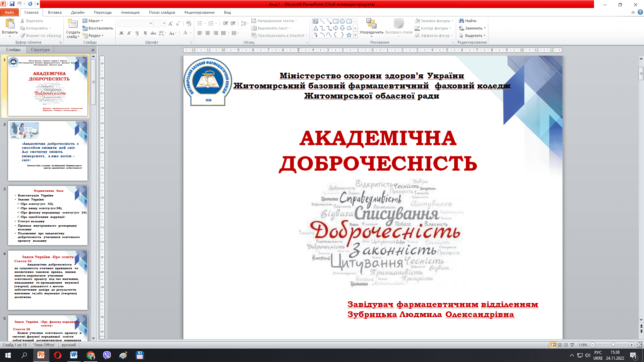This screenshot has width=644, height=362.
Task: Open Word from the Windows taskbar
Action: (x=74, y=355)
